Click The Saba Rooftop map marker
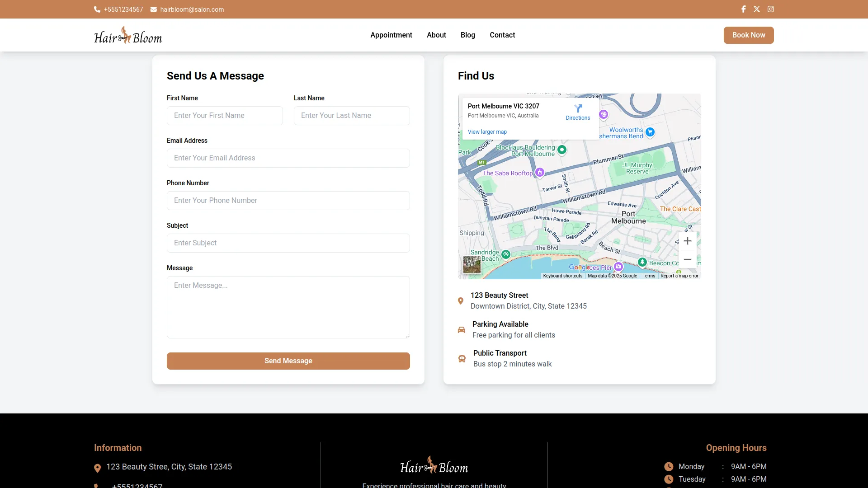The image size is (868, 488). [539, 172]
